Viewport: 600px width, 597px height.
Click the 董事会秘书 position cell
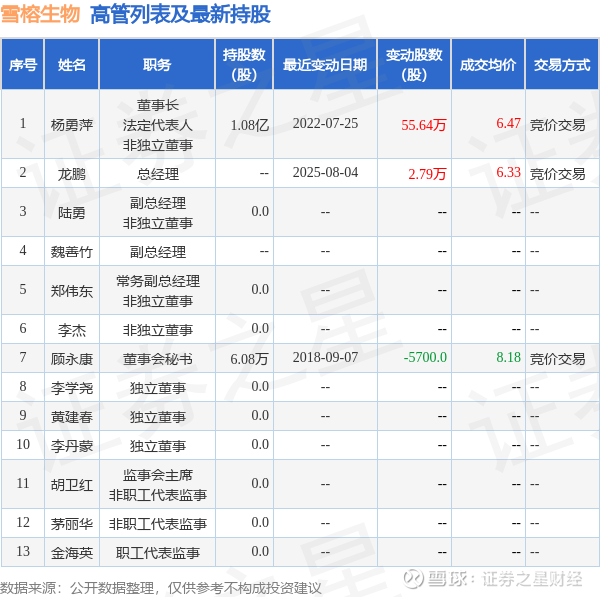click(158, 359)
